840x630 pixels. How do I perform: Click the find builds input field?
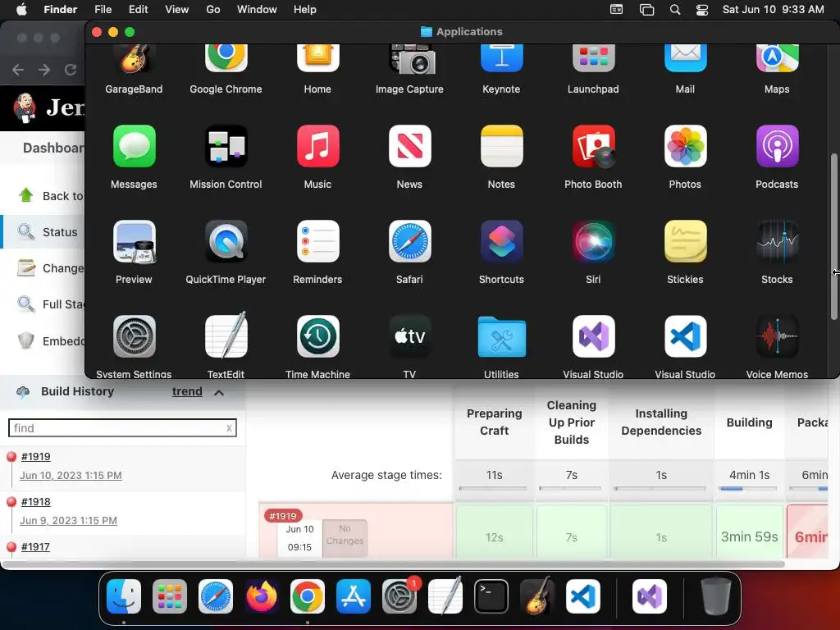click(x=123, y=428)
